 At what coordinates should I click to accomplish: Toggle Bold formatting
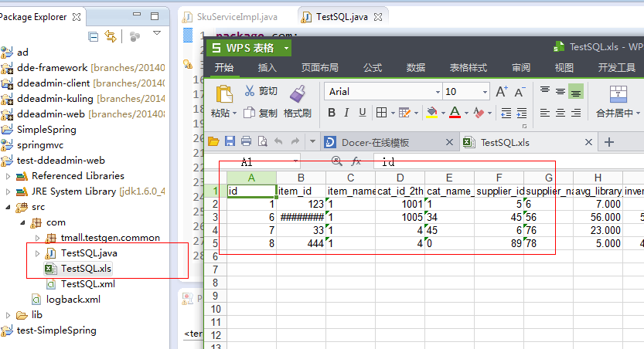tap(331, 113)
